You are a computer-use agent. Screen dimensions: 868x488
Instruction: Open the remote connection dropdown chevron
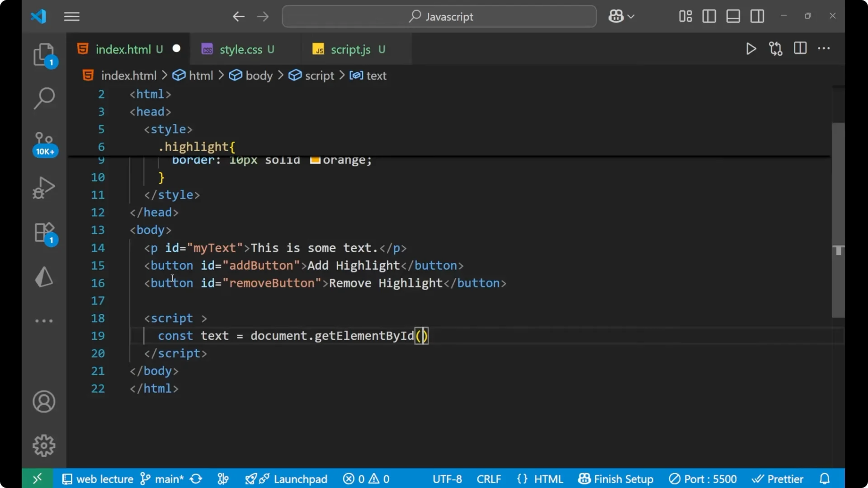tap(632, 16)
